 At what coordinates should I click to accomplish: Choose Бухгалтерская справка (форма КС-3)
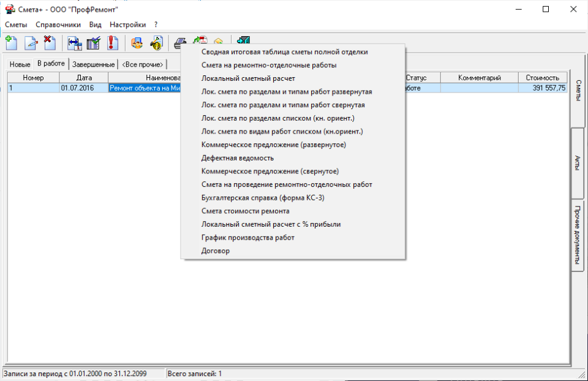coord(293,198)
